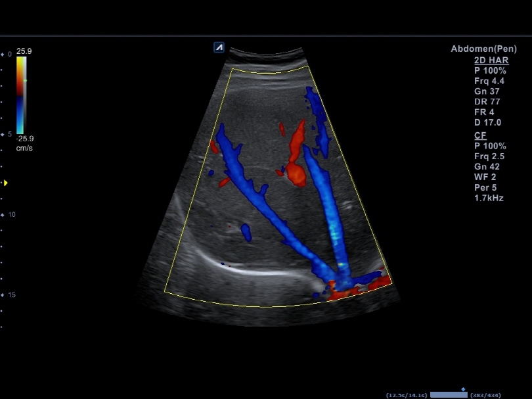Click the transducer orientation marker icon

[x=219, y=47]
